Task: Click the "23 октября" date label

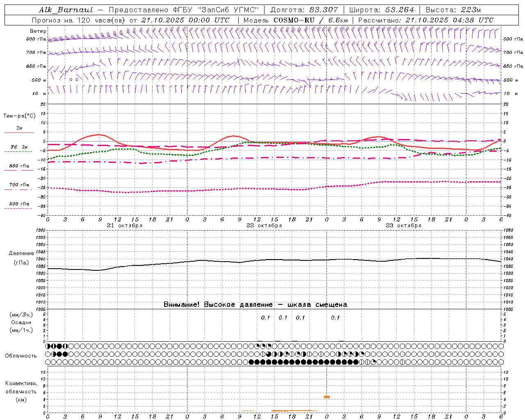Action: click(x=404, y=226)
